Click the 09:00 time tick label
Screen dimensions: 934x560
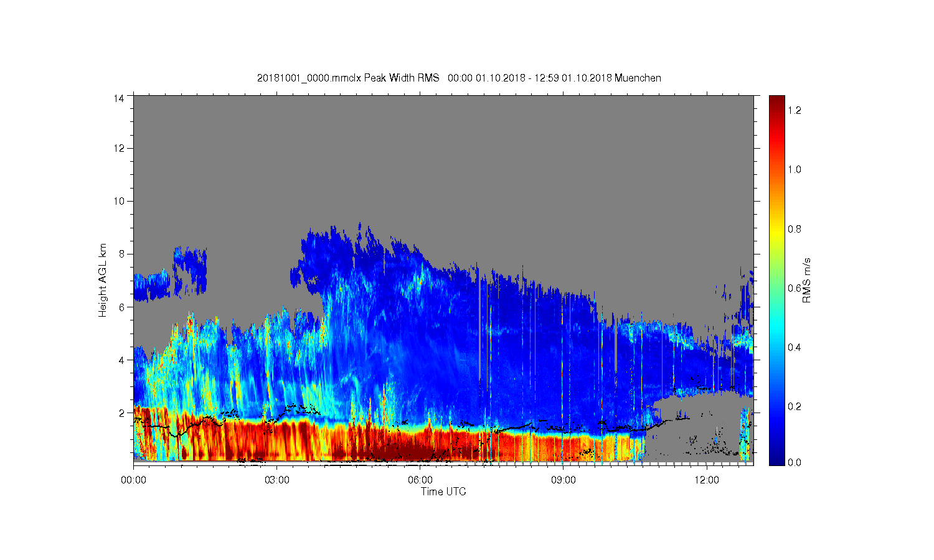pyautogui.click(x=564, y=480)
